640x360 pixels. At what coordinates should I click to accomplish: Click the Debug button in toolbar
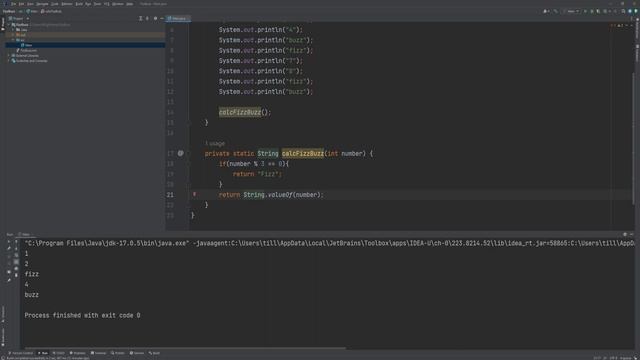592,11
